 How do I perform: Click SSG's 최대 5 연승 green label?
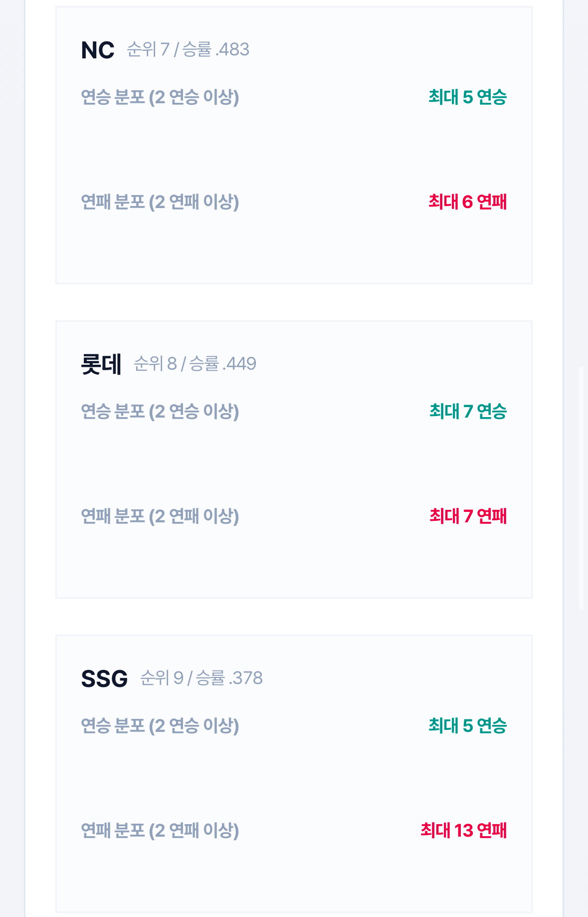(x=467, y=725)
